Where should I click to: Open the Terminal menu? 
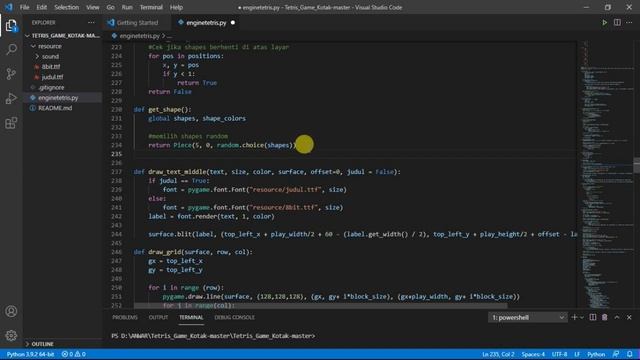click(x=151, y=7)
